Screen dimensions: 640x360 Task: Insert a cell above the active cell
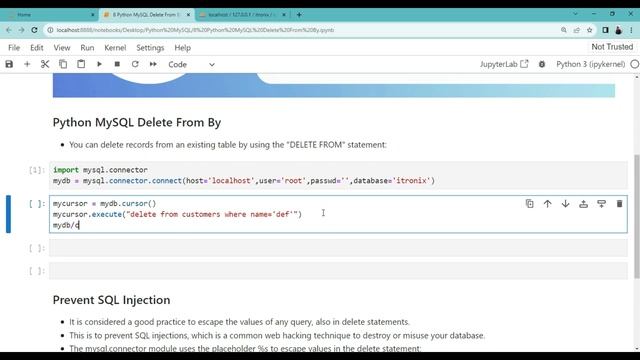point(583,204)
